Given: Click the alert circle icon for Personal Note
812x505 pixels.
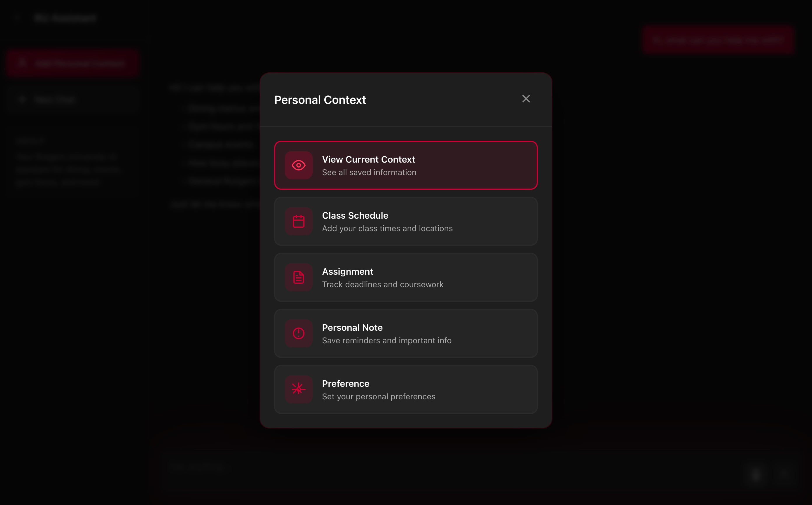Looking at the screenshot, I should pos(298,333).
